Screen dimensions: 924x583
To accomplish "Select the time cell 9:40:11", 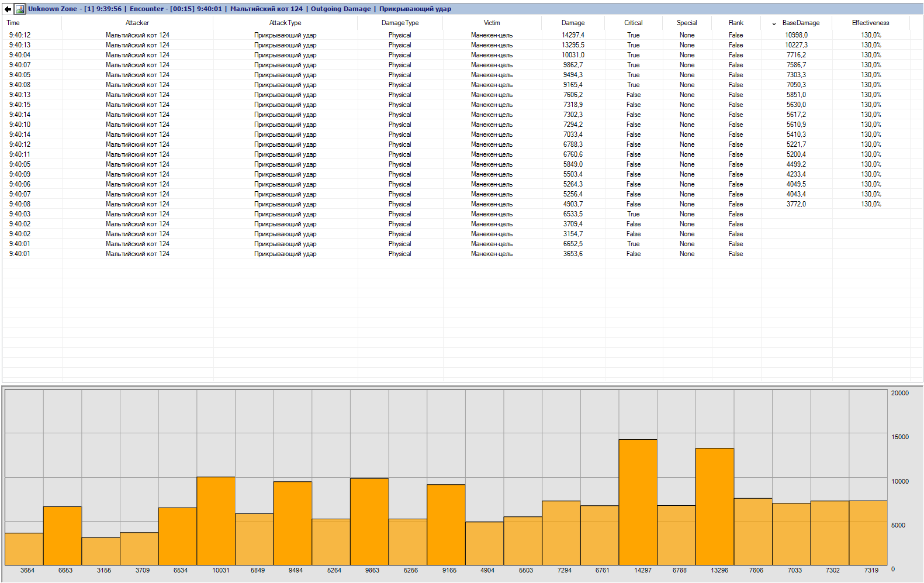I will (x=20, y=154).
